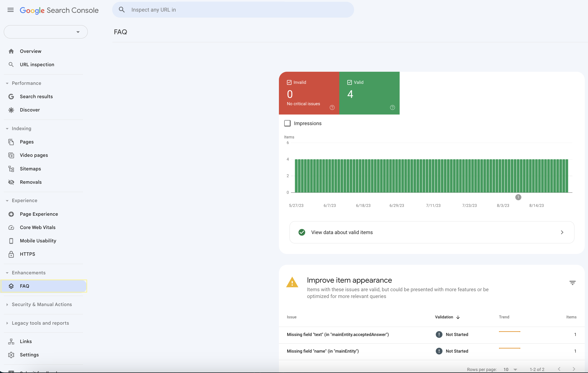588x373 pixels.
Task: Open help icon on the Invalid card
Action: 332,107
